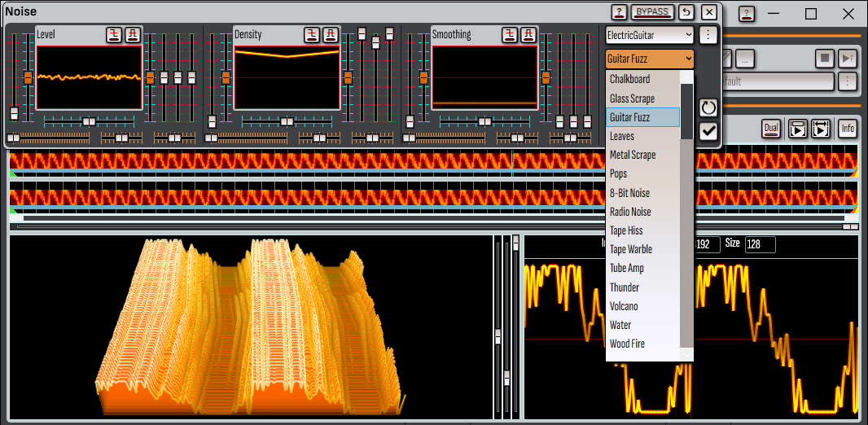The image size is (868, 425).
Task: Click first modulation icon in Level header
Action: tap(114, 34)
